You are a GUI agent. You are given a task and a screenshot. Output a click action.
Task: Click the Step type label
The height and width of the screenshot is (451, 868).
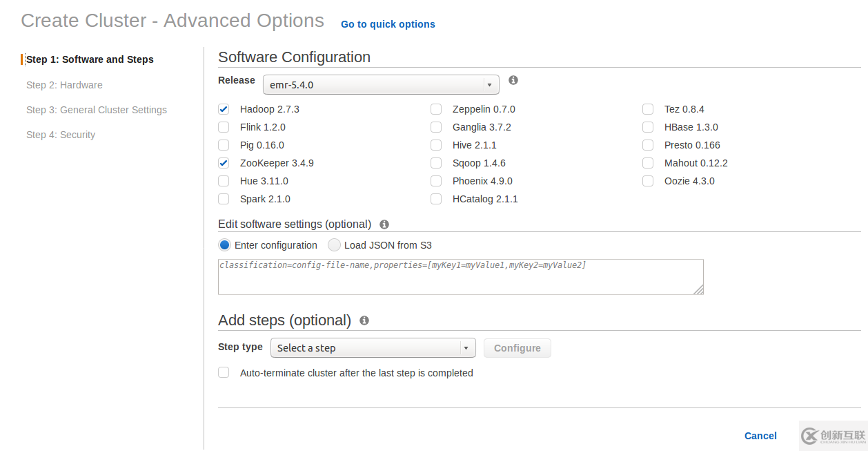pyautogui.click(x=240, y=347)
